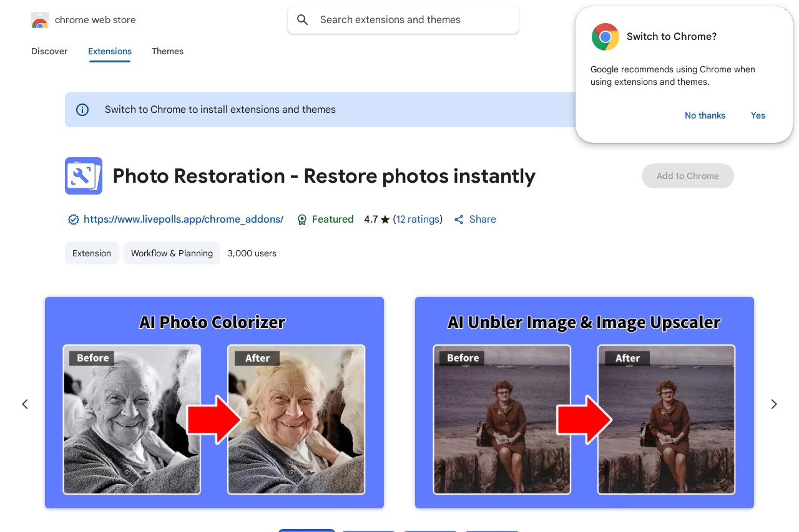Click the Add to Chrome button
Image resolution: width=799 pixels, height=532 pixels.
click(688, 176)
